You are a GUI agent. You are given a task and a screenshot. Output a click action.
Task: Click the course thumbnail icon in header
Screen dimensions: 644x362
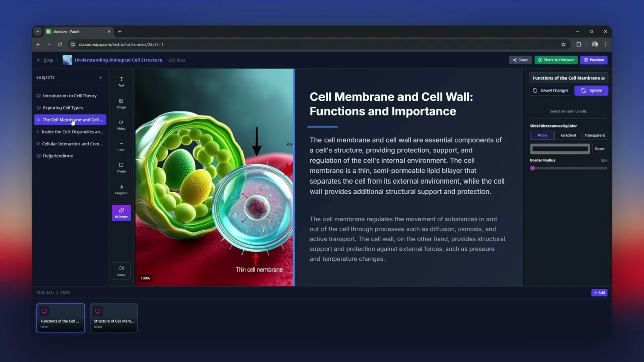[67, 60]
